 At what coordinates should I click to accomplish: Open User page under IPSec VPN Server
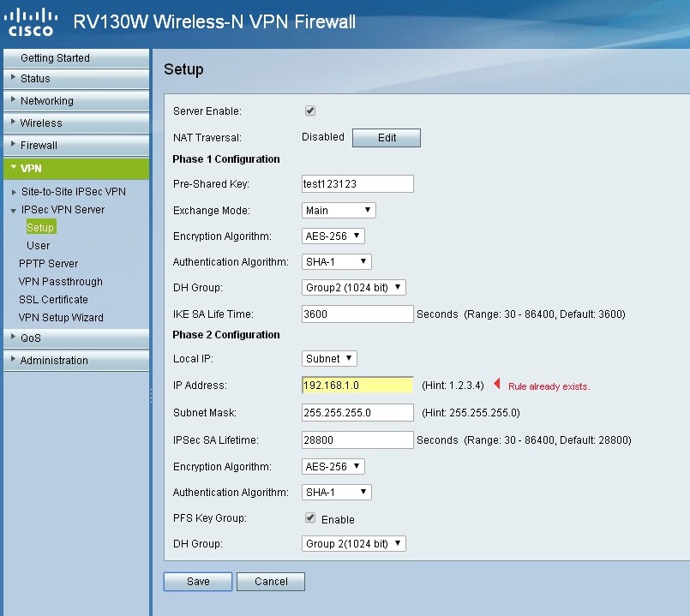[38, 246]
